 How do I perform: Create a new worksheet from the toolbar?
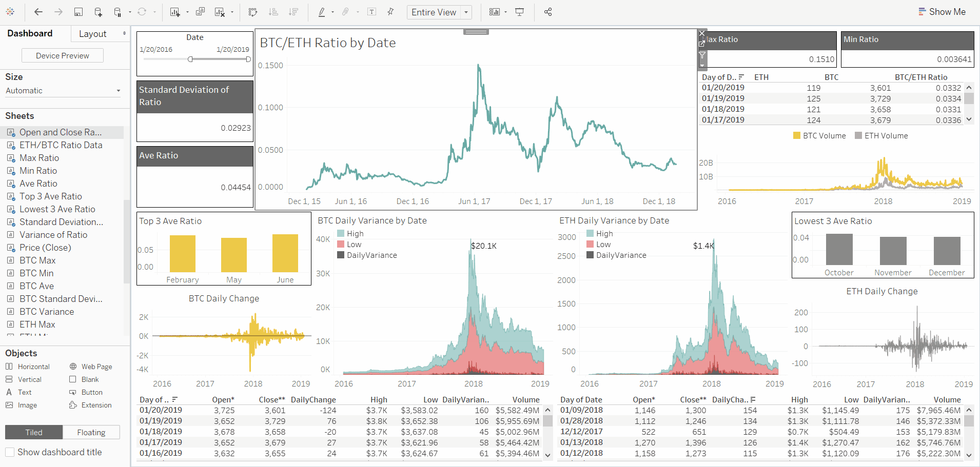(x=174, y=12)
